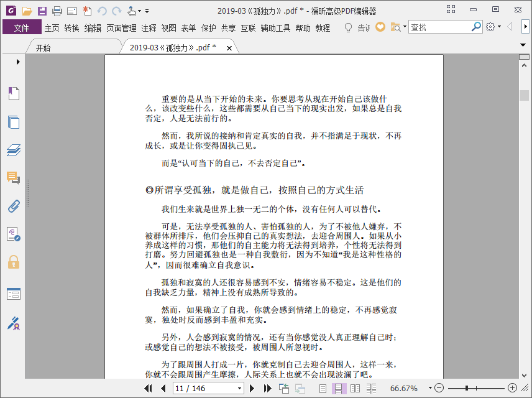Click the 告诉我 lightbulb icon
532x398 pixels.
[x=348, y=27]
